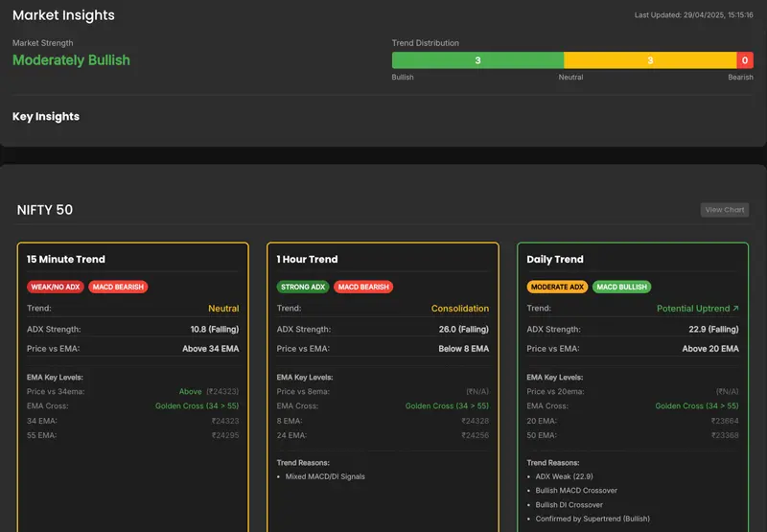Screen dimensions: 767x532
Task: Click the ADX Strength value 26.0 (Falling)
Action: 464,329
